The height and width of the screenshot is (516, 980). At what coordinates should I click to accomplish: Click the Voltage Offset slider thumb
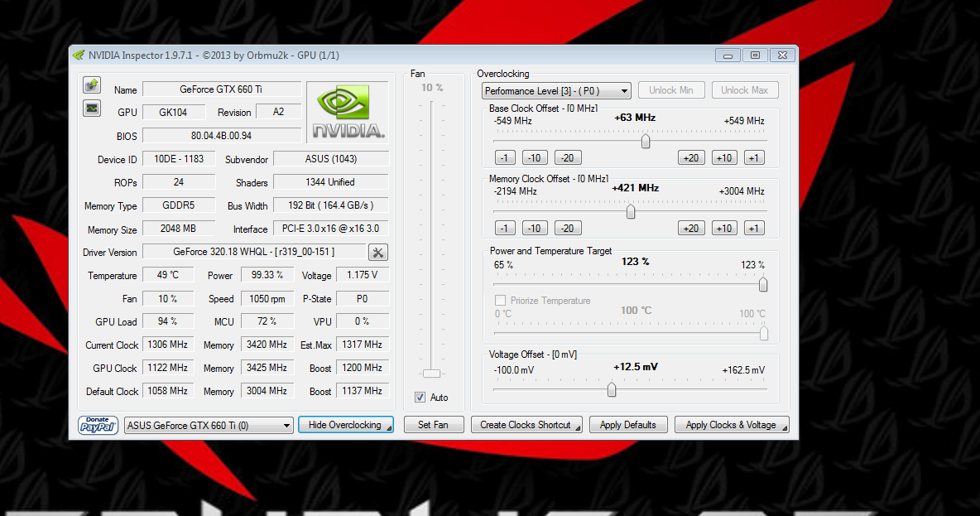click(x=612, y=389)
